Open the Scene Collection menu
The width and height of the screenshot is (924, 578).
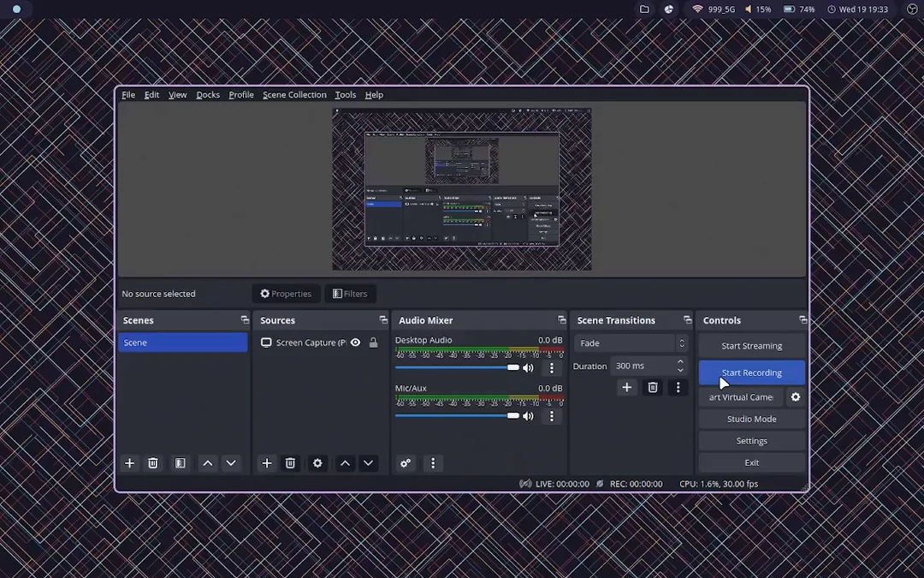(294, 95)
